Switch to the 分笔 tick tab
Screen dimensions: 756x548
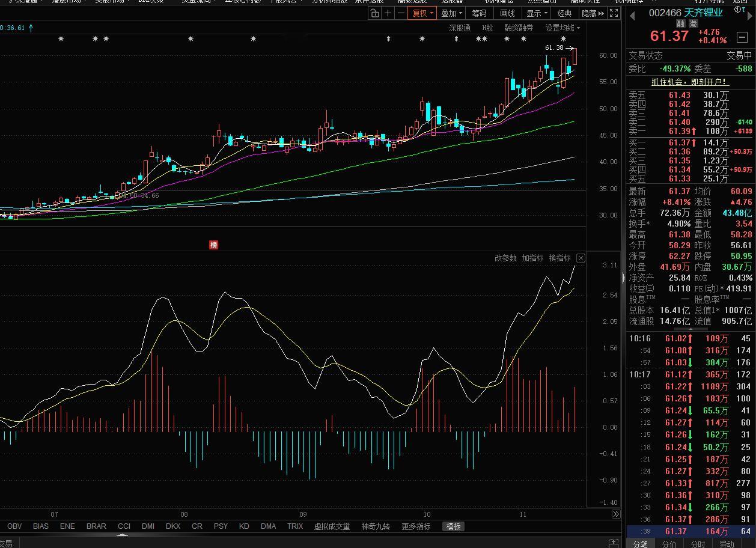click(641, 543)
